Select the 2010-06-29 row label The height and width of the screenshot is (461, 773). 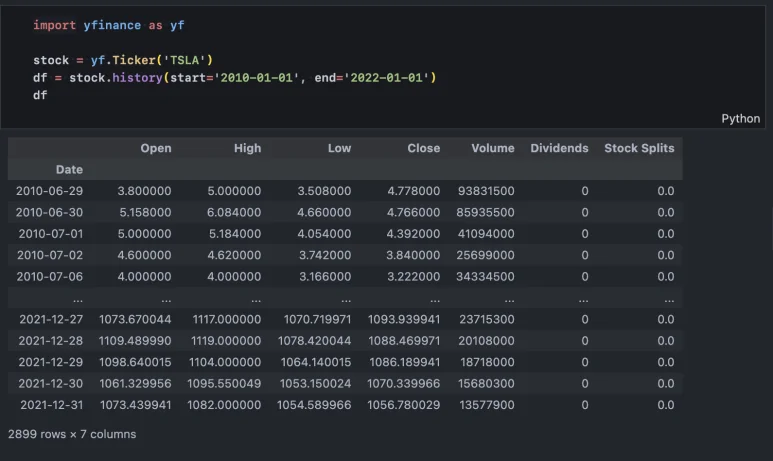coord(50,191)
